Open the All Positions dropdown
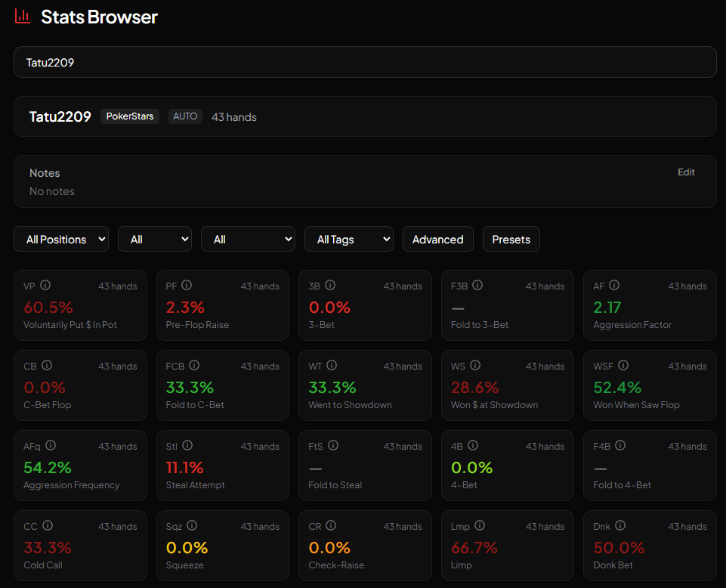Image resolution: width=726 pixels, height=588 pixels. coord(60,239)
